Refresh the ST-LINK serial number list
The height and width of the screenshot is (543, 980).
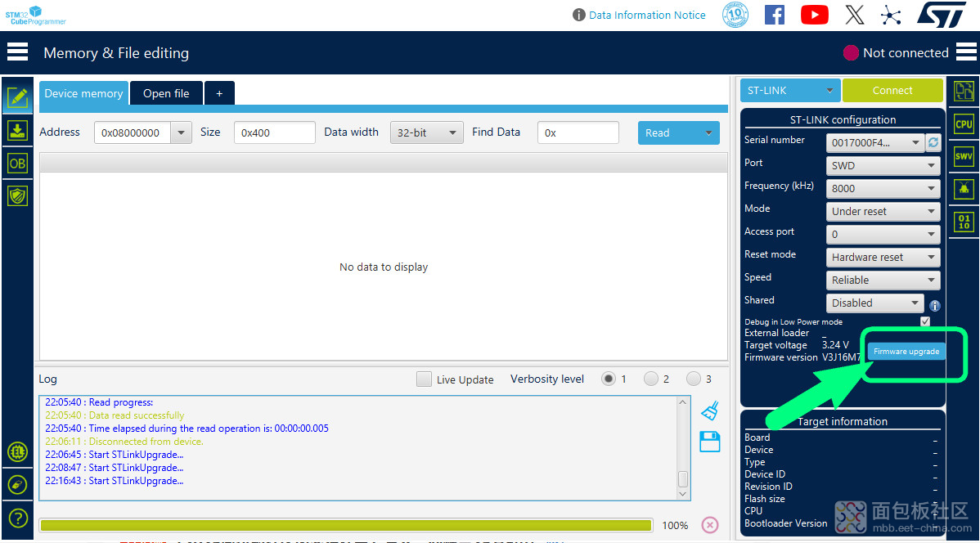[x=933, y=142]
